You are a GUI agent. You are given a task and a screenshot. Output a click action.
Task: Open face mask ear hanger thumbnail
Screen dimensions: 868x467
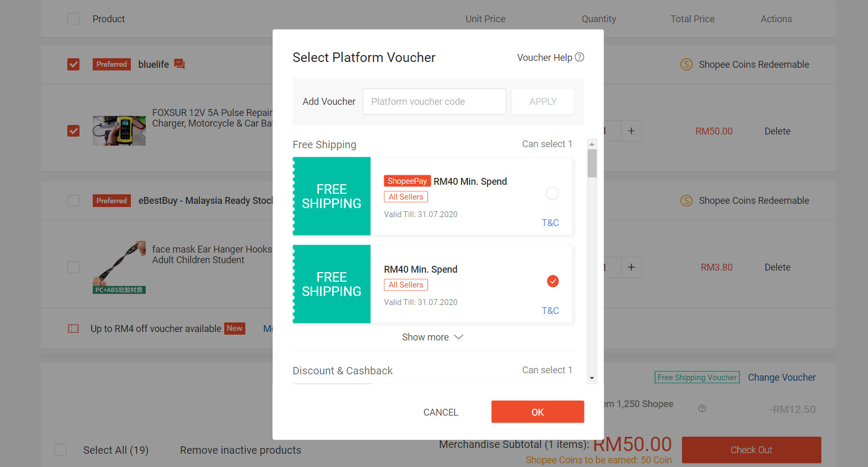(x=119, y=267)
